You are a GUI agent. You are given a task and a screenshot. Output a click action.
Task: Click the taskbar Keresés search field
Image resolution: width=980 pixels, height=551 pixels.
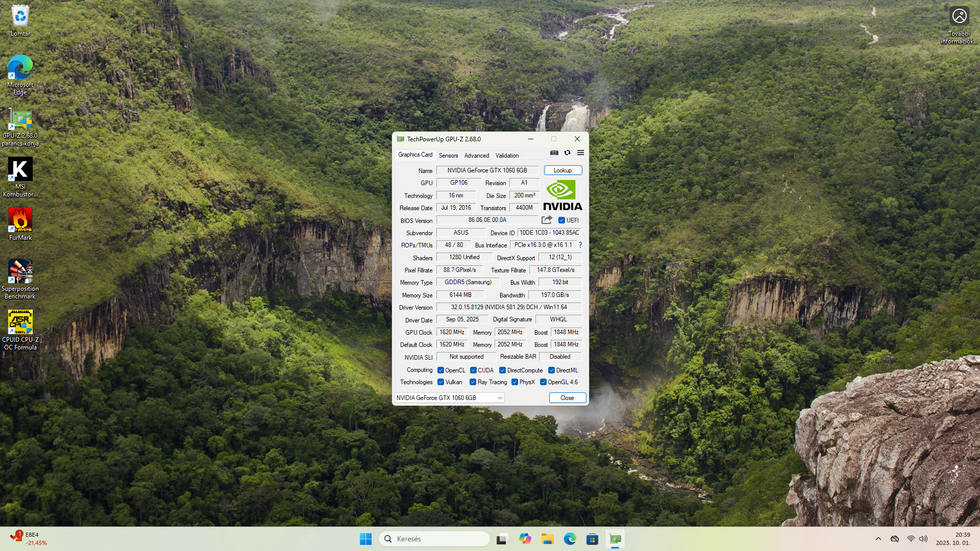coord(435,539)
